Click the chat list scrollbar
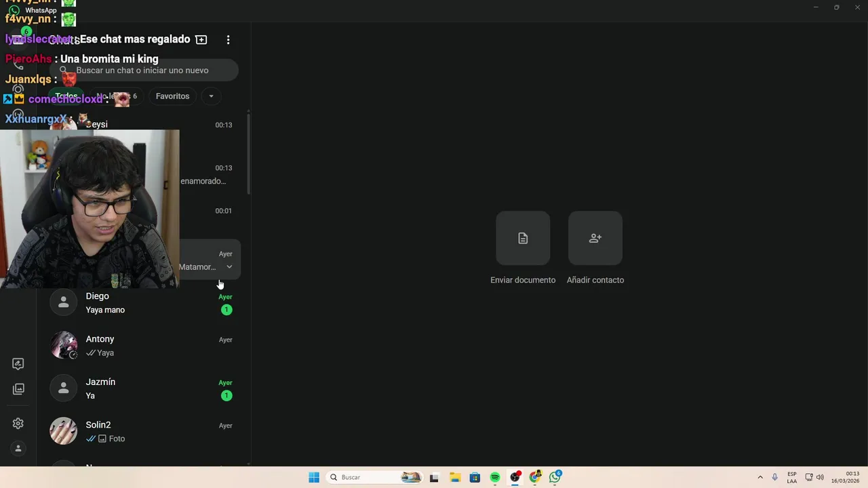Image resolution: width=868 pixels, height=488 pixels. [x=249, y=153]
